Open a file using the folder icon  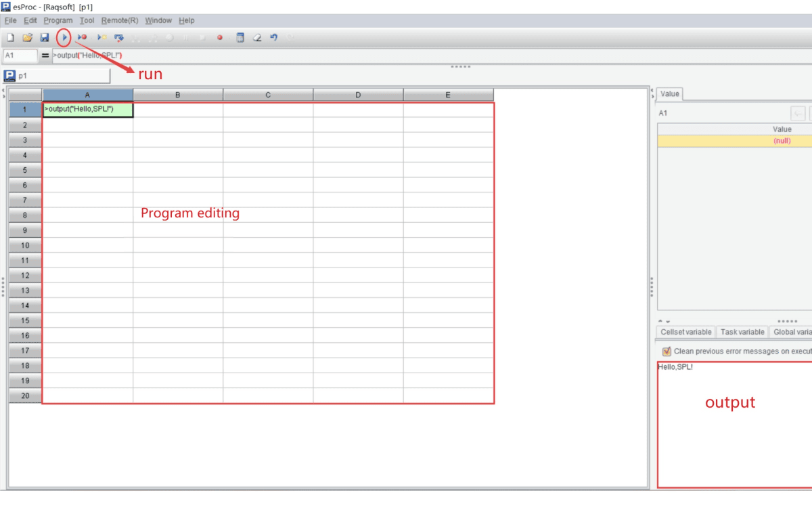point(28,38)
